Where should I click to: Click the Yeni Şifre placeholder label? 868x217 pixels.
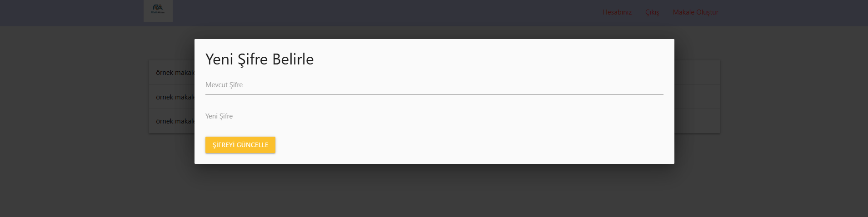pyautogui.click(x=219, y=116)
